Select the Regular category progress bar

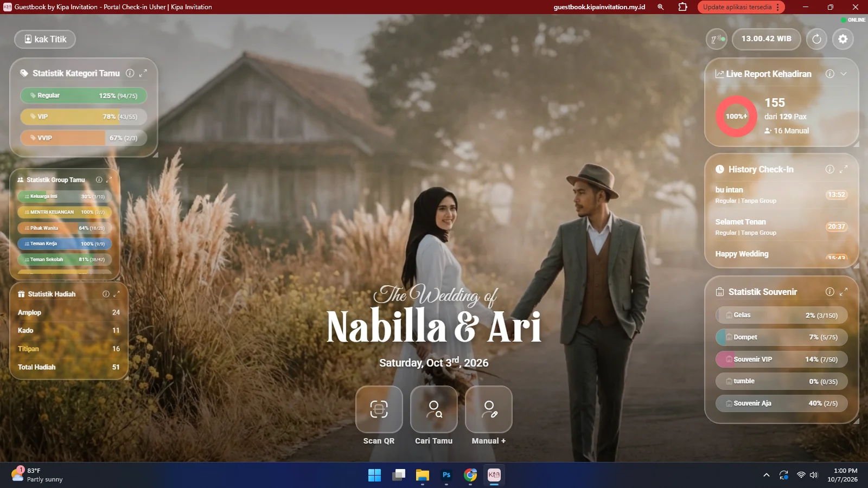click(x=84, y=95)
